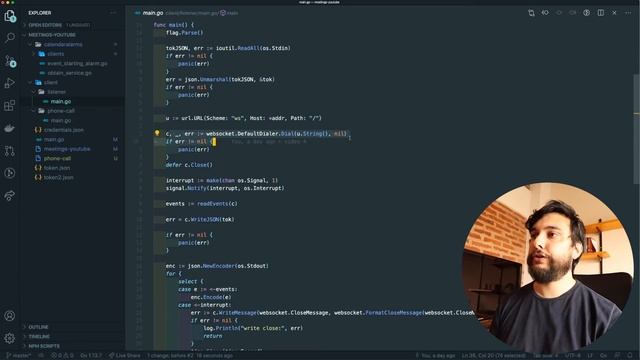The height and width of the screenshot is (360, 640).
Task: Click the master branch status item
Action: (19, 356)
